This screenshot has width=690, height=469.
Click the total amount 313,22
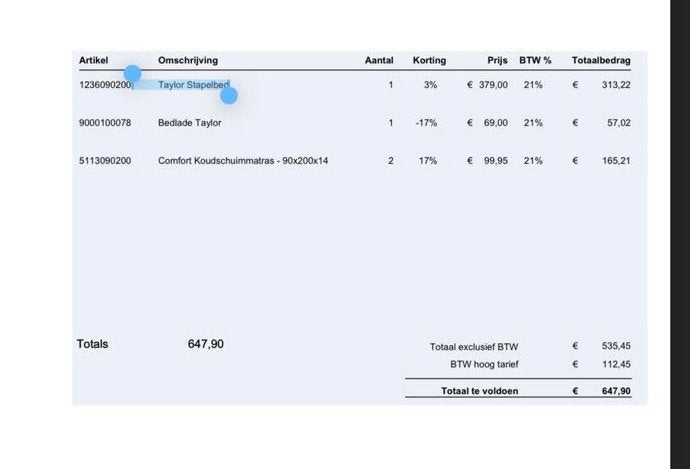pos(616,85)
